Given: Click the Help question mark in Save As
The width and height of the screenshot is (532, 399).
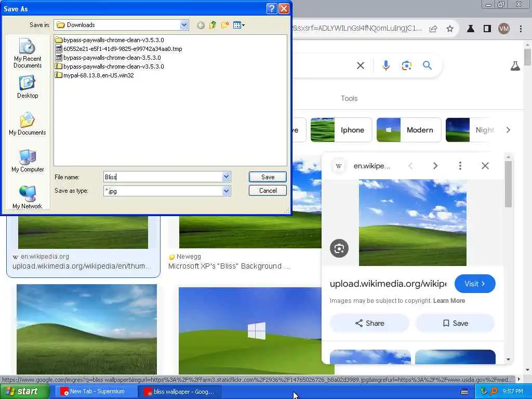Looking at the screenshot, I should 271,8.
